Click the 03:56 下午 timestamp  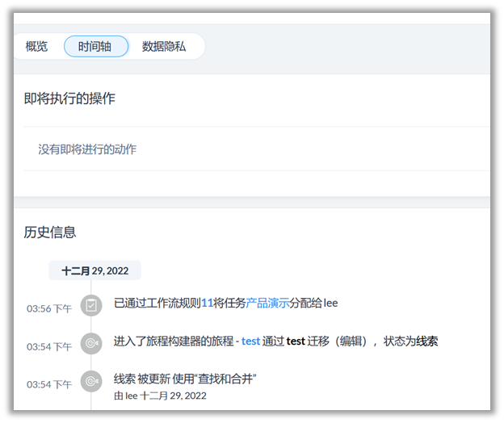tap(49, 308)
